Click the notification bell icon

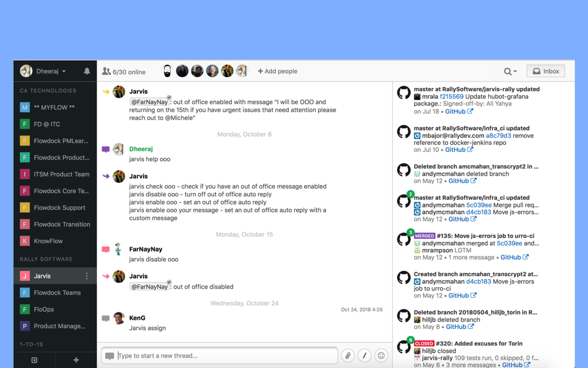[87, 71]
